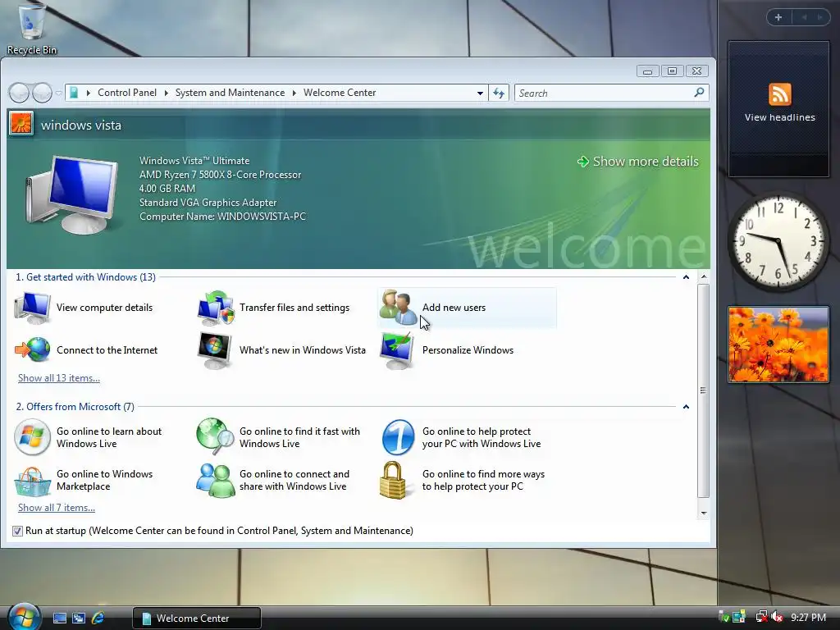
Task: Click the large computer monitor image
Action: coord(71,194)
